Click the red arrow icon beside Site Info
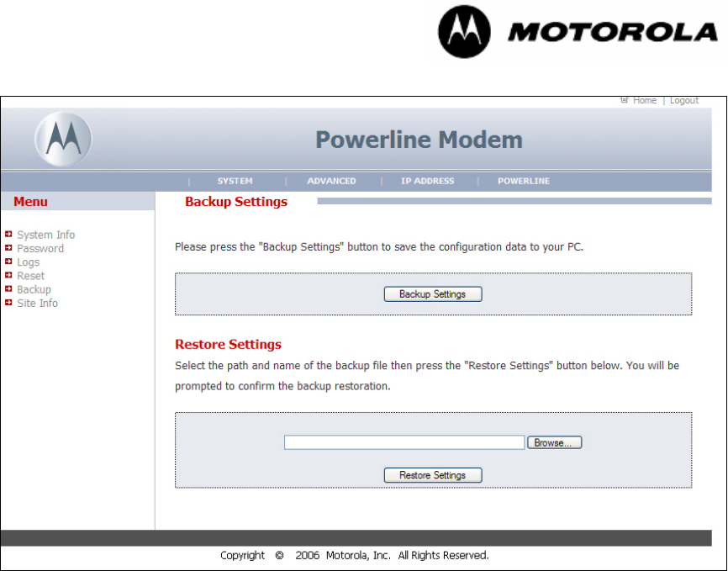728x571 pixels. 8,303
